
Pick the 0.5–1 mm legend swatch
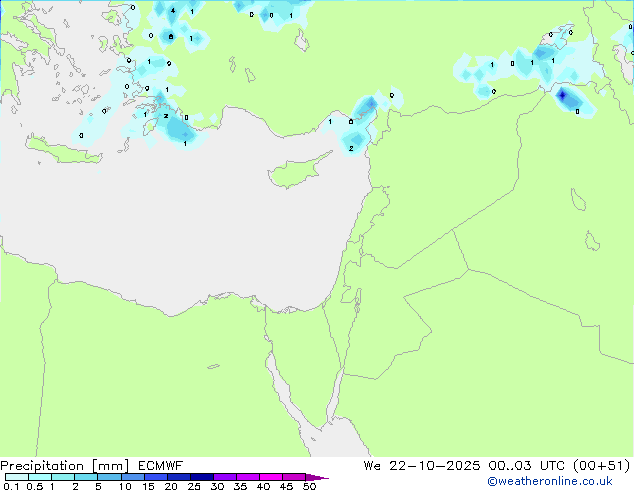(40, 477)
